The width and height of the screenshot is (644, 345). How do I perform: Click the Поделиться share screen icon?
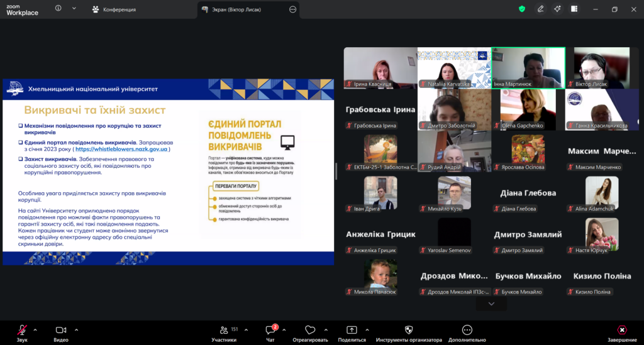click(352, 331)
